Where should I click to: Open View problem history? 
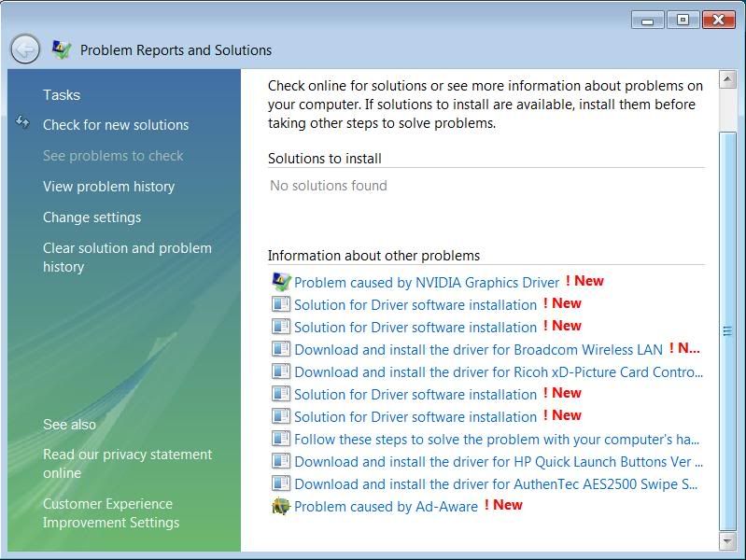[108, 187]
